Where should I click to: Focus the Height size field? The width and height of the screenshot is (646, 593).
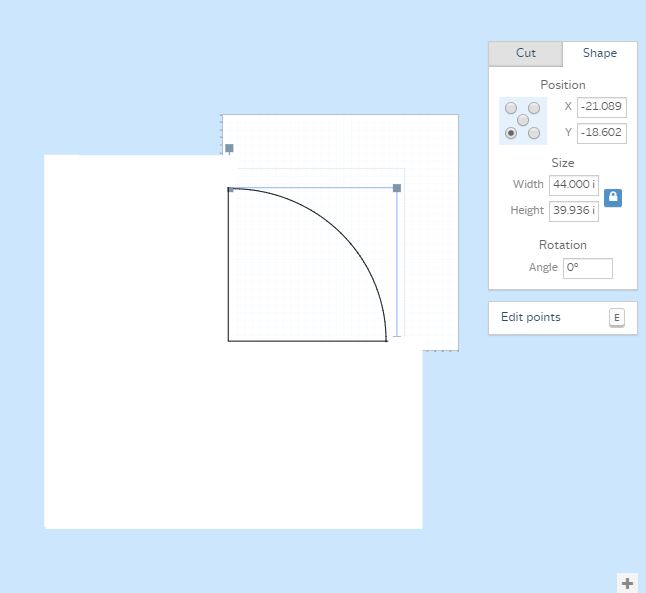573,211
